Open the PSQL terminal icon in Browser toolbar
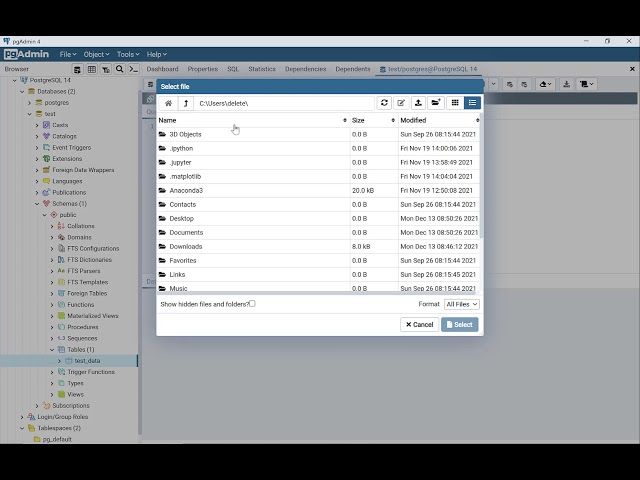640x480 pixels. tap(133, 69)
